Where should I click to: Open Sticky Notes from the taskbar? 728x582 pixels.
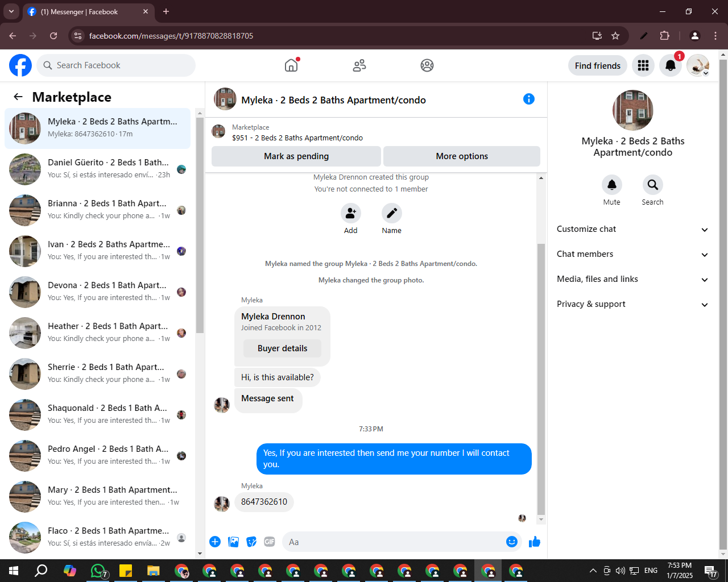126,571
